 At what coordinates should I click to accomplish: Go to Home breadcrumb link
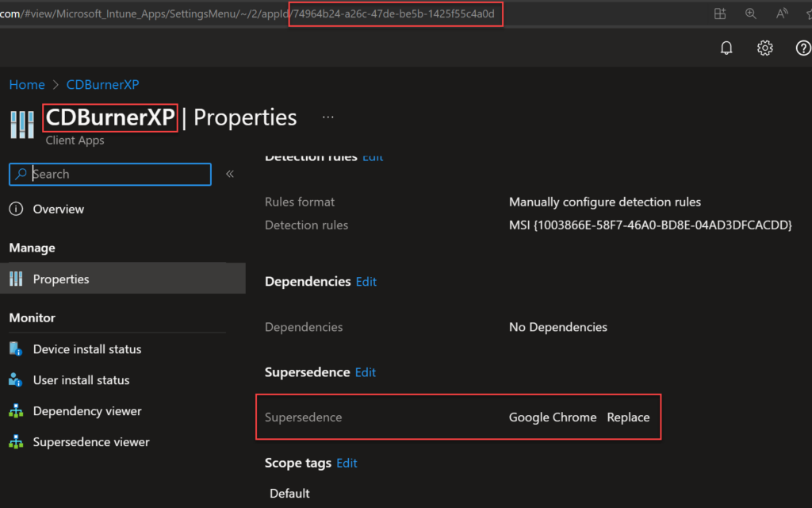pos(27,84)
